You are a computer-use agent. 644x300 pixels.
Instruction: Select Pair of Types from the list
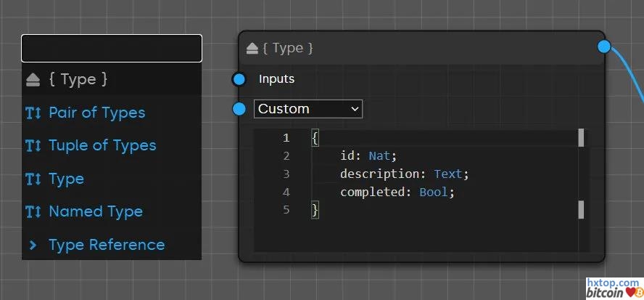96,113
